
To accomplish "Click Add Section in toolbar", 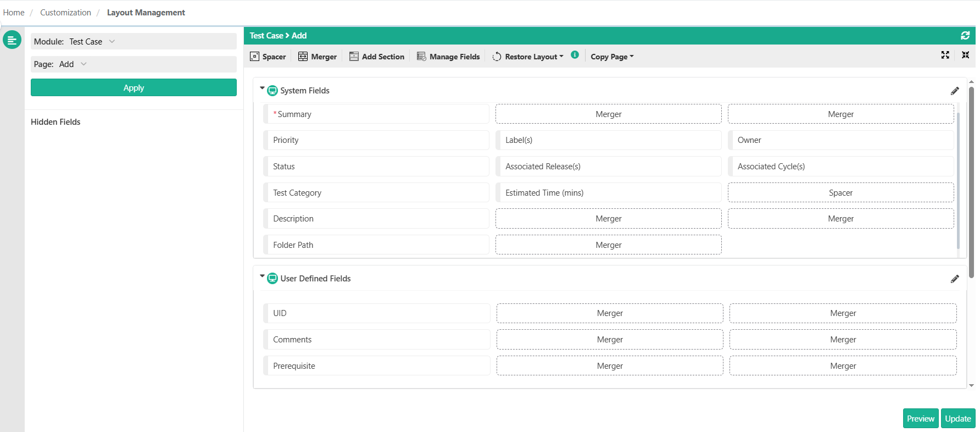I will pyautogui.click(x=377, y=57).
